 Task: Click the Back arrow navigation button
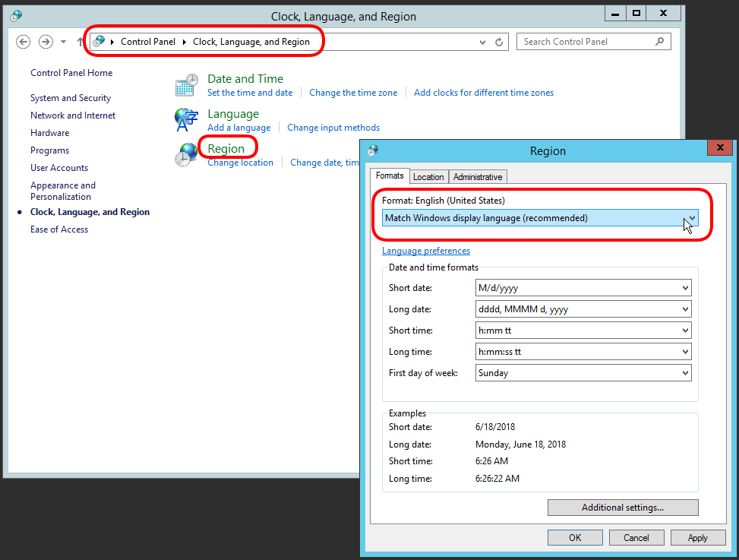(x=24, y=42)
